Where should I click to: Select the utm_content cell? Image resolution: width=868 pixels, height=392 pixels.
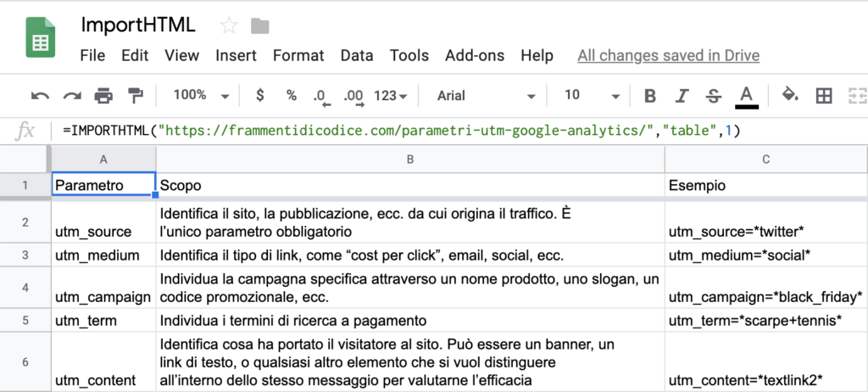pos(103,362)
